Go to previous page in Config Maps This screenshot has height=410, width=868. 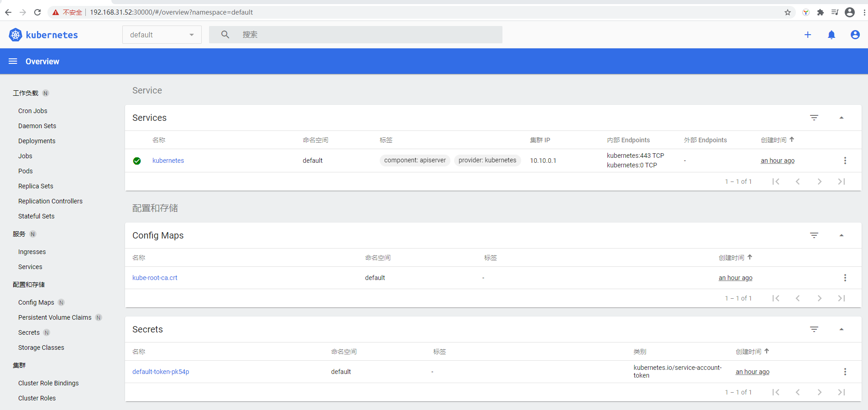pos(798,298)
